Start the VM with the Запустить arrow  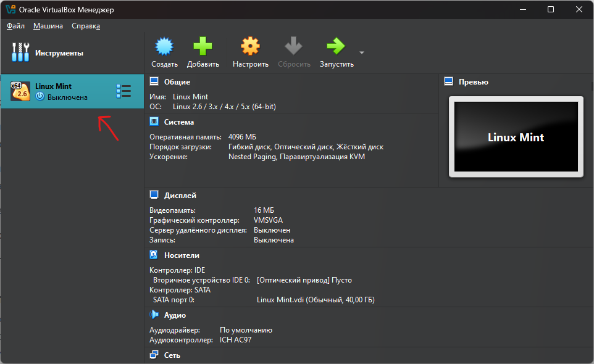(x=336, y=46)
